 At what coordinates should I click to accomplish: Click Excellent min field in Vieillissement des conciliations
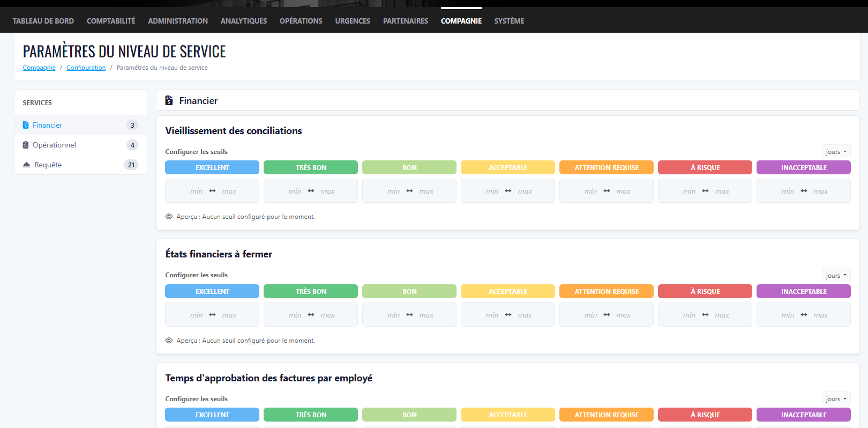(x=196, y=191)
